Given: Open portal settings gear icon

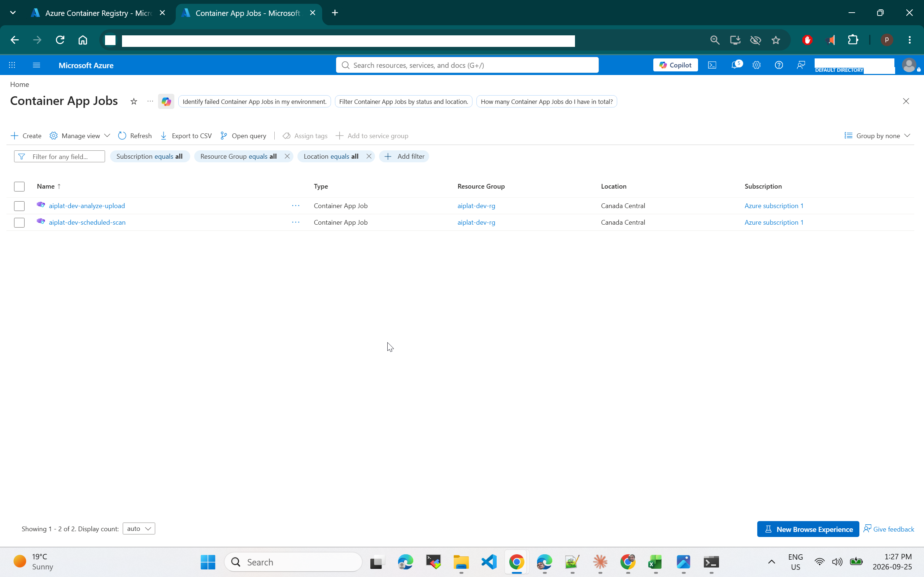Looking at the screenshot, I should 757,65.
